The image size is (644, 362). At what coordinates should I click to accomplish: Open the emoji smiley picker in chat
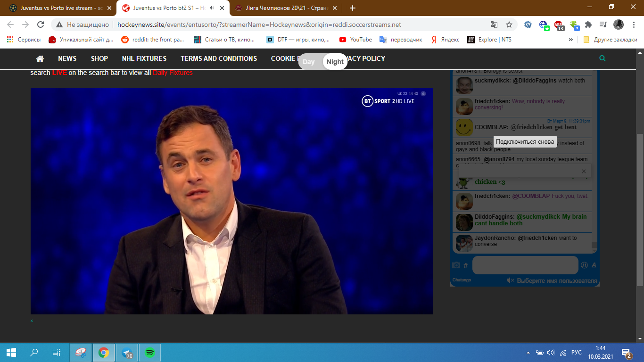(585, 265)
